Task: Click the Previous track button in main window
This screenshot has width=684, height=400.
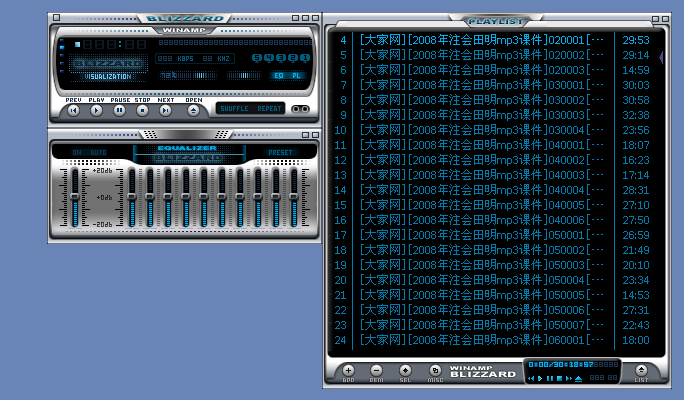Action: point(73,111)
